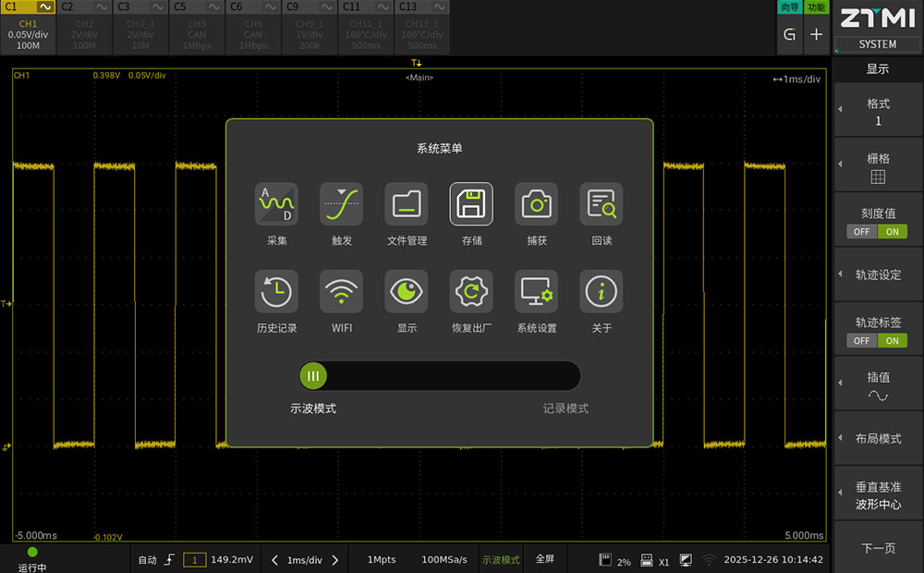Click the 存储 save icon
This screenshot has height=573, width=924.
(x=471, y=204)
